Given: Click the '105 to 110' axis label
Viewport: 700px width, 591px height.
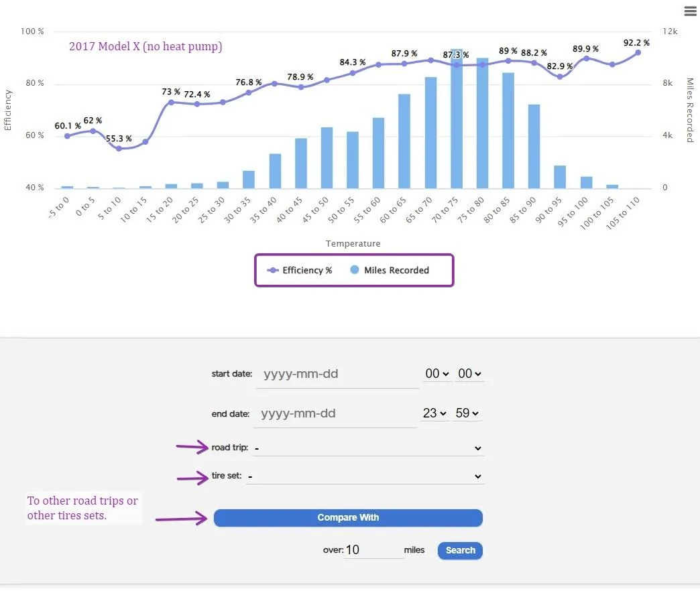Looking at the screenshot, I should (623, 213).
